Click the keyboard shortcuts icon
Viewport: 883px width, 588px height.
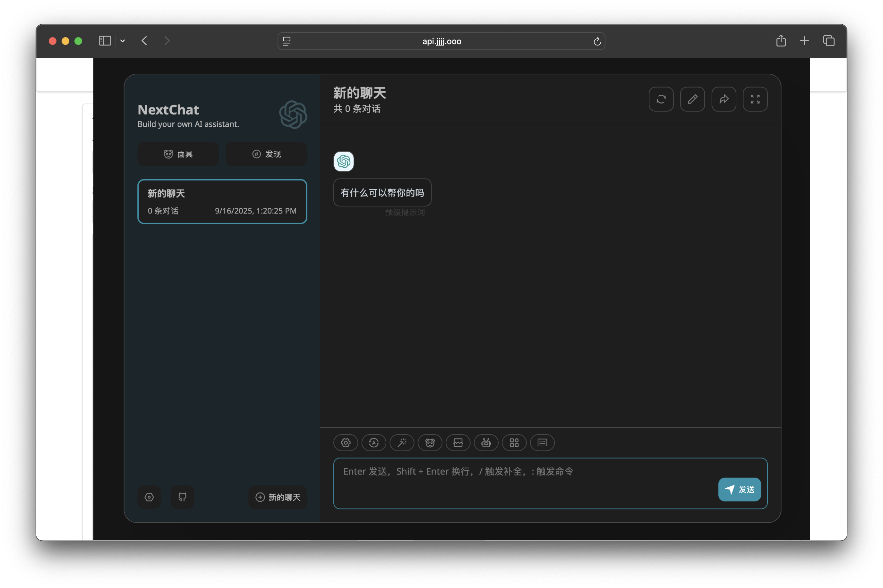[x=542, y=442]
